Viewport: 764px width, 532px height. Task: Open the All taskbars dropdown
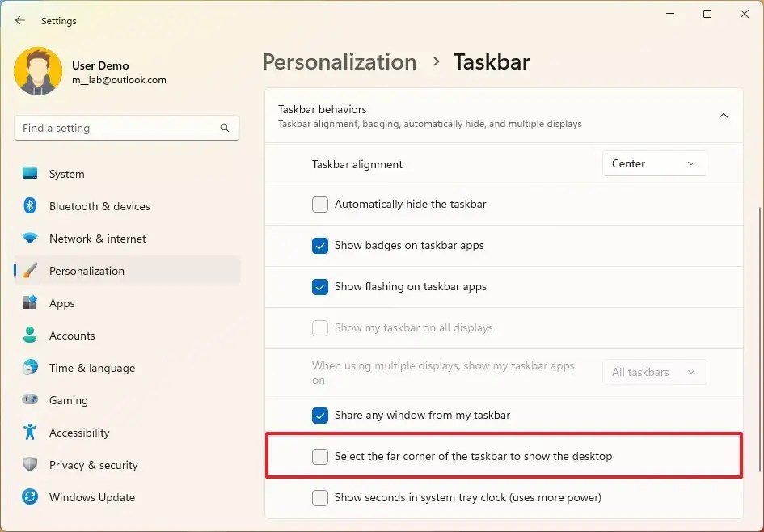point(655,372)
